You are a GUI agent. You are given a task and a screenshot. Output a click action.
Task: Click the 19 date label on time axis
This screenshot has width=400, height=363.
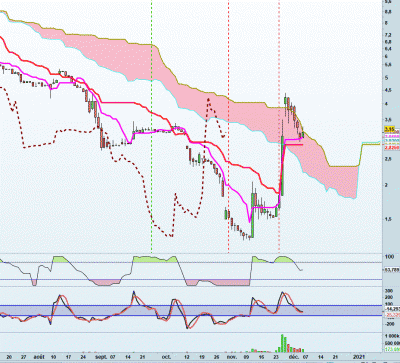pos(202,357)
